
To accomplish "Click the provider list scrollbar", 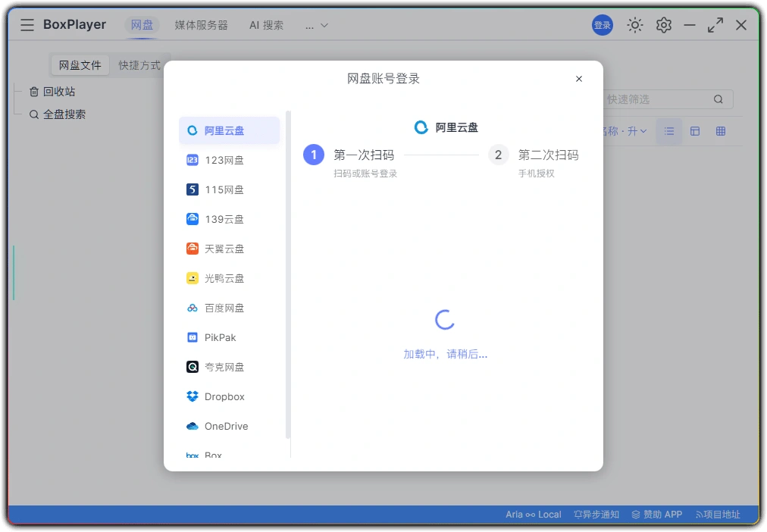I will (x=288, y=274).
